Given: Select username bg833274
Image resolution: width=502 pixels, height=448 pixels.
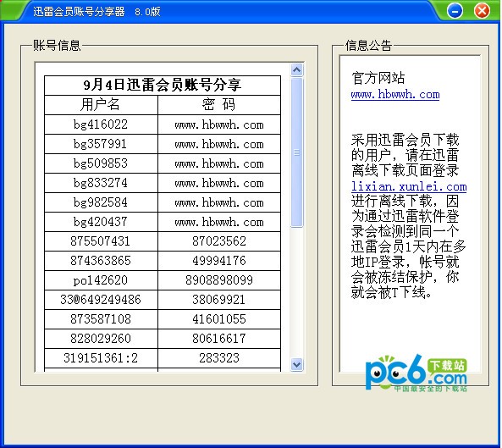Looking at the screenshot, I should [101, 183].
